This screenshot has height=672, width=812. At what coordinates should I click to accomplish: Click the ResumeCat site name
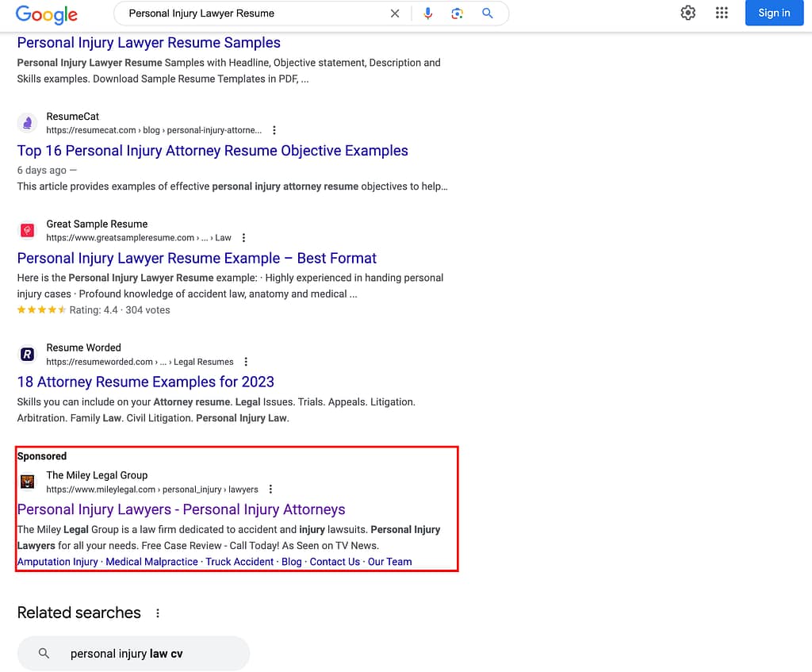72,117
